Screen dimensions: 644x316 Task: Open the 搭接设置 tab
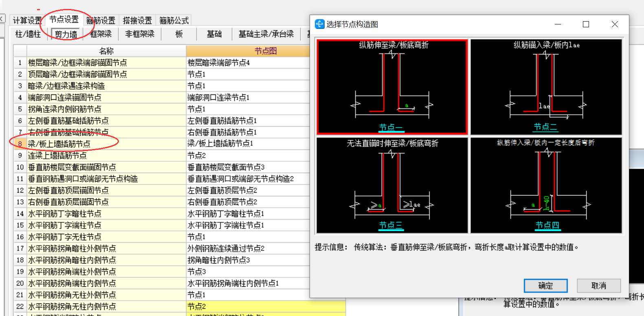137,20
